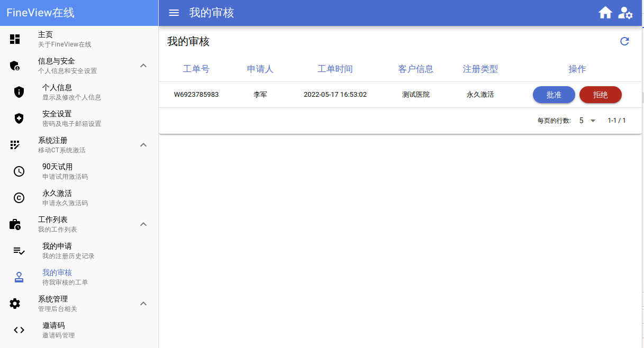
Task: Select 90天试用 menu item
Action: pos(79,171)
